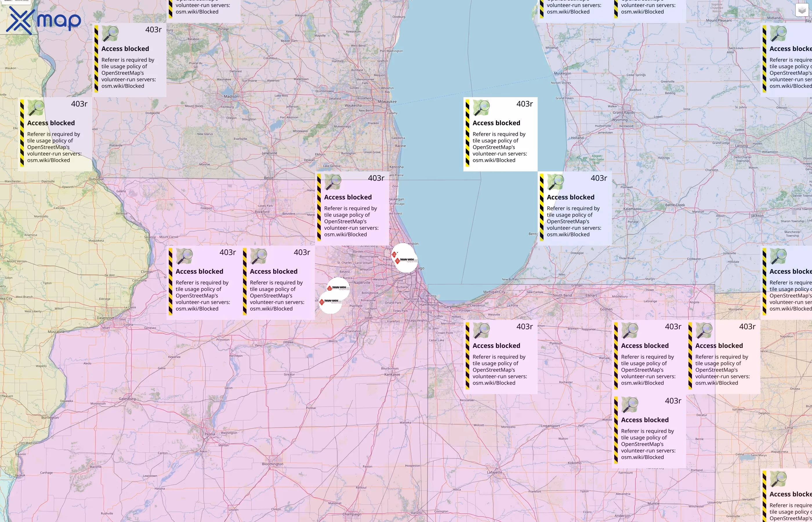Open the front Newly Weds marker over Cicero
The height and width of the screenshot is (522, 812).
point(406,260)
